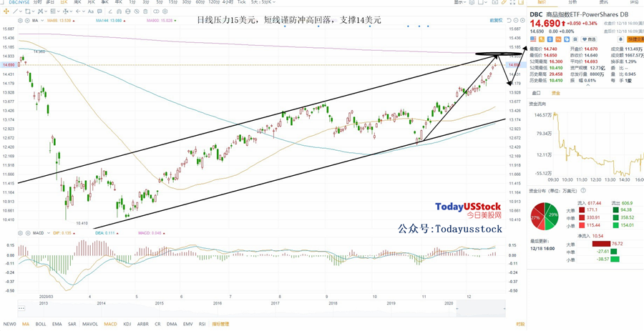Click the 快捷交易 quick trade button
This screenshot has height=331, width=644.
(636, 39)
